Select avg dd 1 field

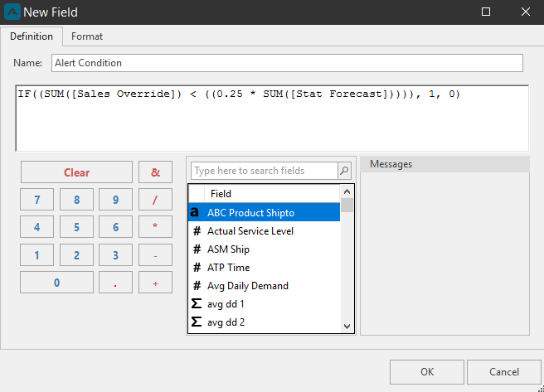pos(264,303)
